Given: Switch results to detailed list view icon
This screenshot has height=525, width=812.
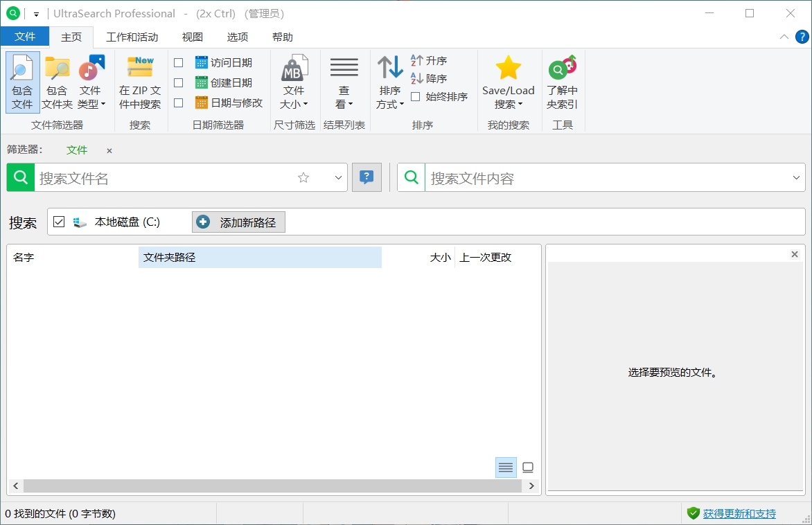Looking at the screenshot, I should tap(505, 468).
